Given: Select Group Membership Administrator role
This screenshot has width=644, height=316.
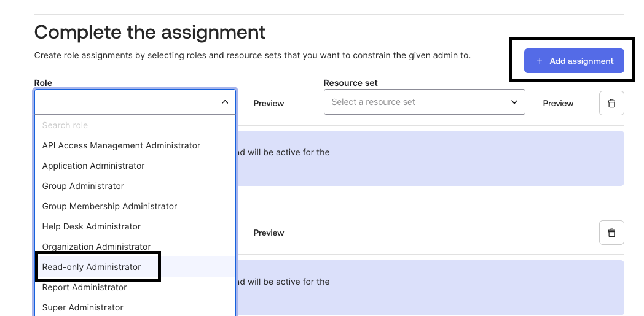Looking at the screenshot, I should coord(109,206).
